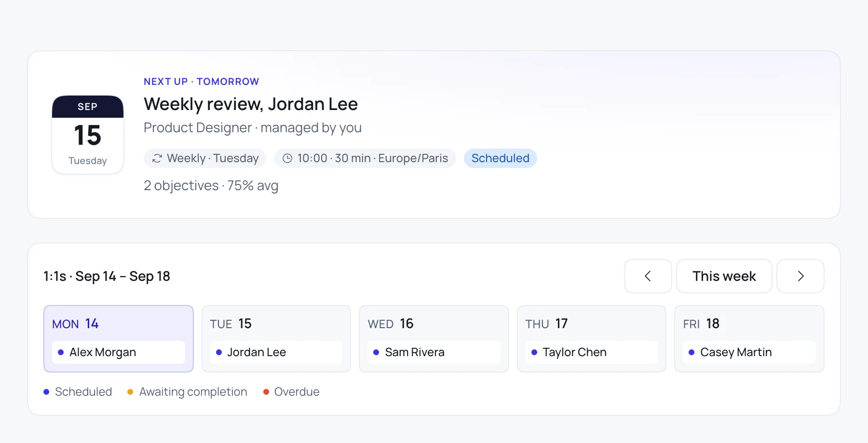Click the This week button

coord(724,276)
